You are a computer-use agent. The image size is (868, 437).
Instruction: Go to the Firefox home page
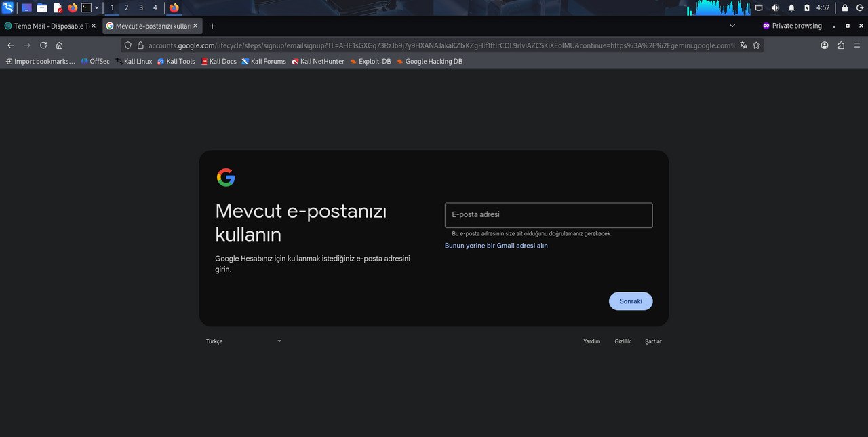click(60, 45)
